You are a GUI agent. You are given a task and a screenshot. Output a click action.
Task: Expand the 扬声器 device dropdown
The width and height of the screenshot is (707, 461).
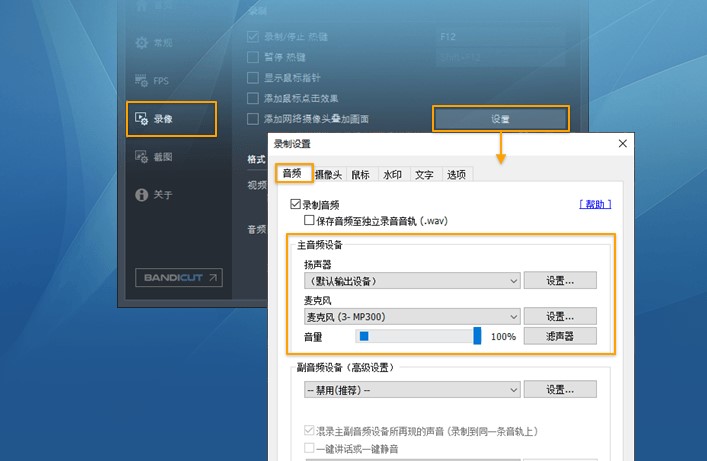(x=412, y=281)
